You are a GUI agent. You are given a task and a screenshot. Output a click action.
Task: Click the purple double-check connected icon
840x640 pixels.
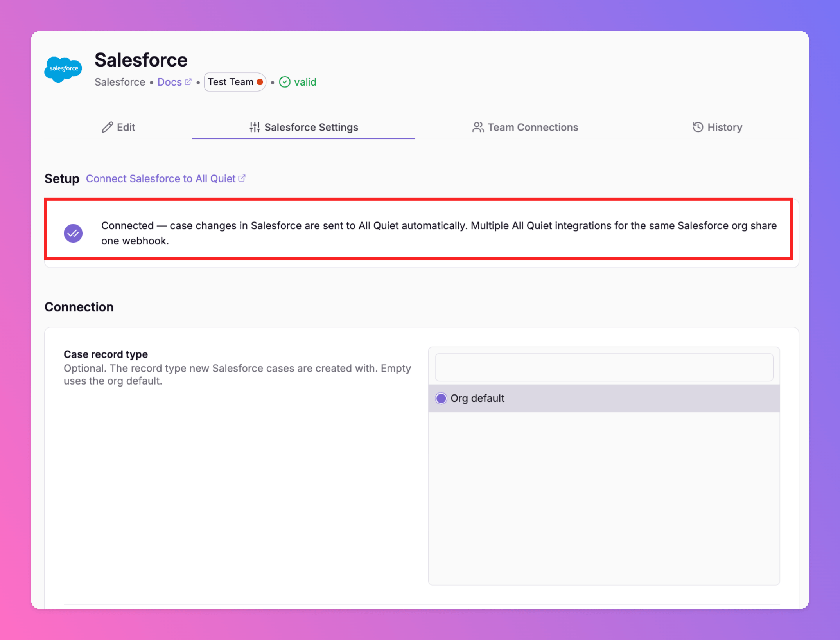73,234
